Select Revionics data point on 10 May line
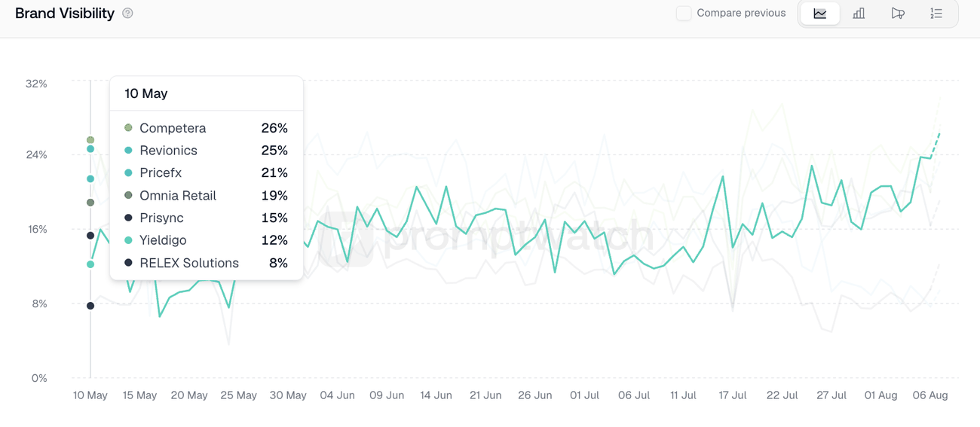 coord(90,149)
